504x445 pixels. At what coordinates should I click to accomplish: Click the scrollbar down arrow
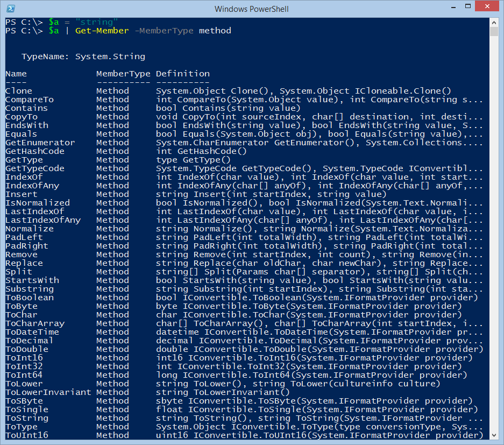coord(494,435)
